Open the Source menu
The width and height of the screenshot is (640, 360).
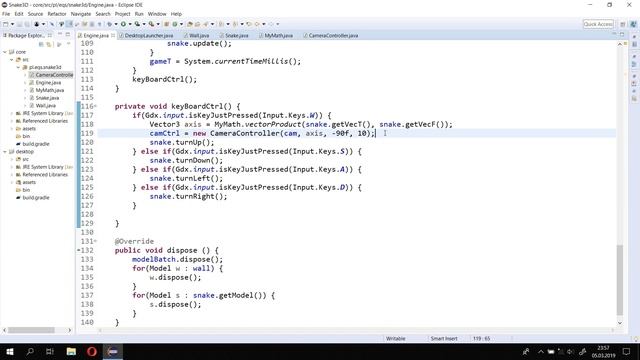35,14
